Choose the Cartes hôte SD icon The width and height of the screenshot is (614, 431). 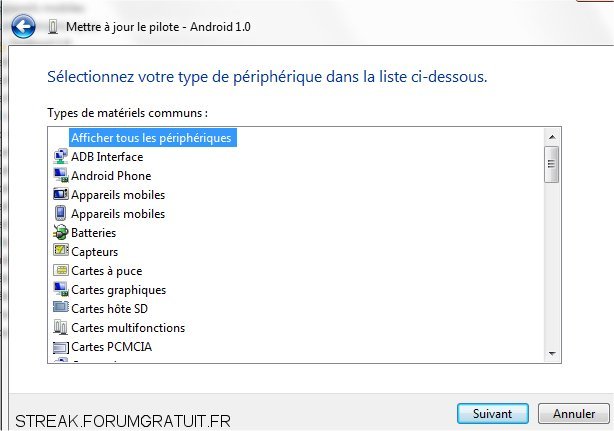click(x=60, y=308)
